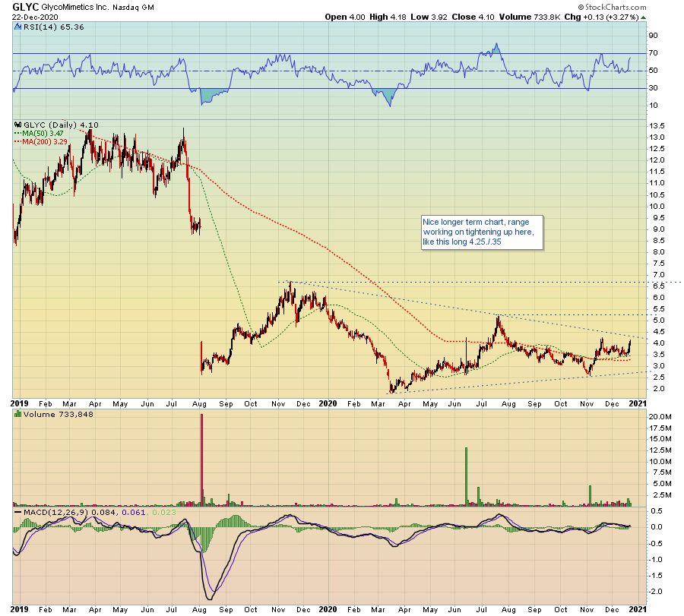Click the volume bars icon beside the Volume label

pos(18,414)
